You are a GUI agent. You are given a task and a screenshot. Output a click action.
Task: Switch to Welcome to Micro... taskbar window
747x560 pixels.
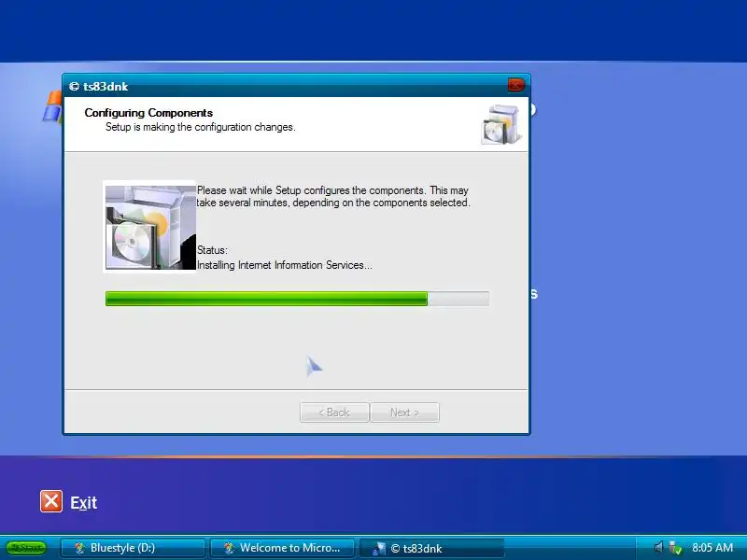pyautogui.click(x=282, y=548)
